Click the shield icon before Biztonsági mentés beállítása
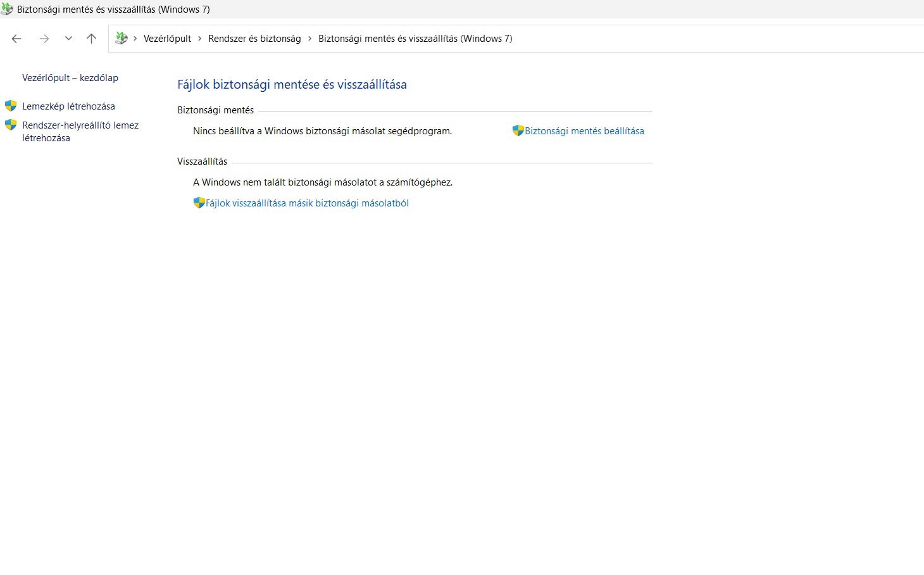The width and height of the screenshot is (924, 575). pyautogui.click(x=518, y=130)
